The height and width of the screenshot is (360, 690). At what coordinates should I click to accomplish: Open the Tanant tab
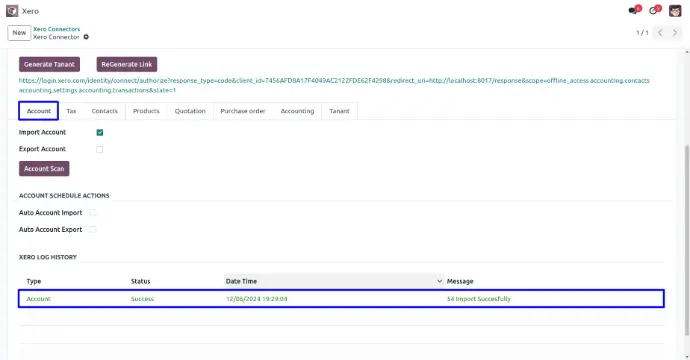pos(339,111)
